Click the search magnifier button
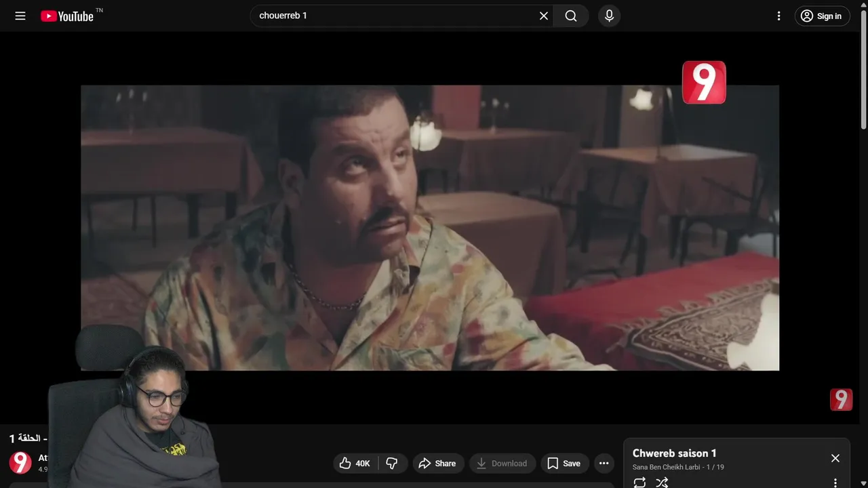The height and width of the screenshot is (488, 868). [571, 16]
